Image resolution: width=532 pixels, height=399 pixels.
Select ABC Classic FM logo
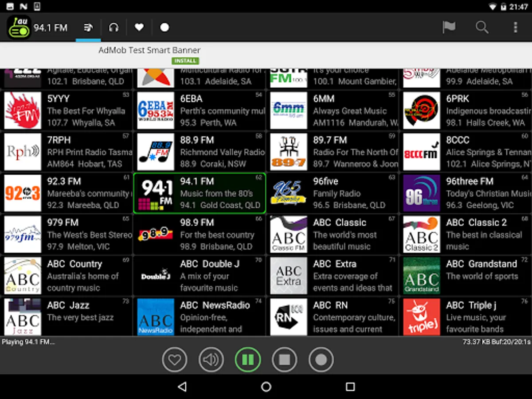click(289, 235)
